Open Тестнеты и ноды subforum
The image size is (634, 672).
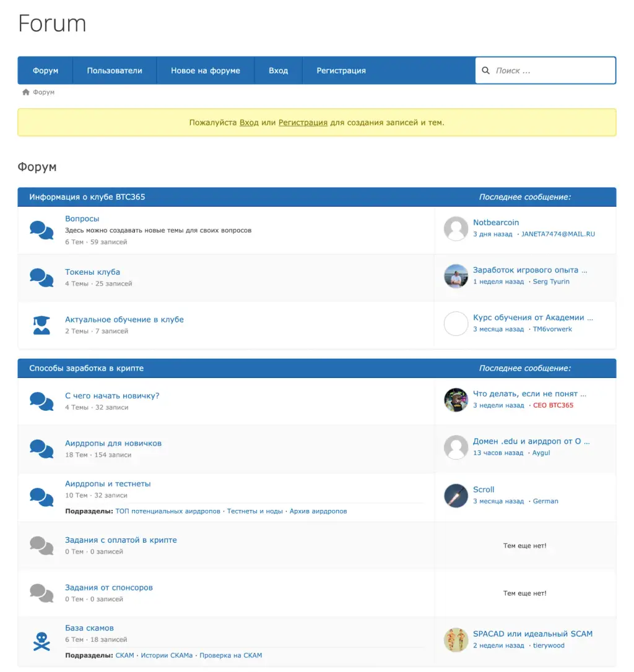tap(255, 511)
